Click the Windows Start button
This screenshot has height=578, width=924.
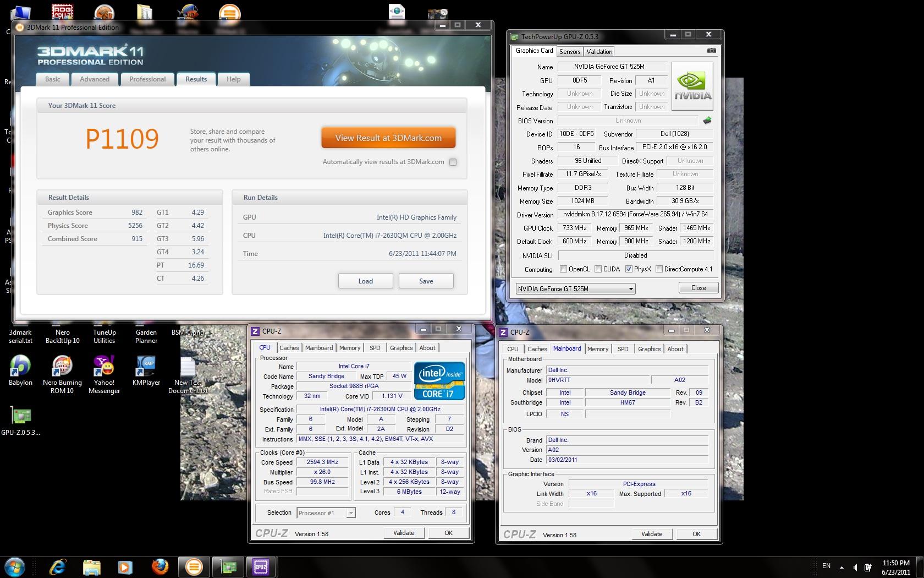pos(15,566)
